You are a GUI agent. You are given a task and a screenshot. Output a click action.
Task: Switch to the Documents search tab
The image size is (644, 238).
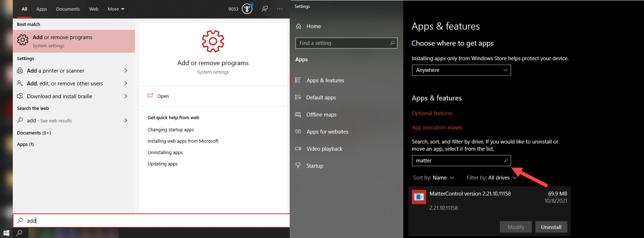[68, 9]
